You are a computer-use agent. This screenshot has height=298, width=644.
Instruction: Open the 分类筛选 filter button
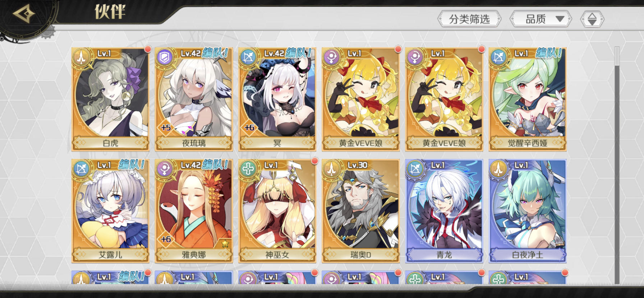(x=469, y=19)
